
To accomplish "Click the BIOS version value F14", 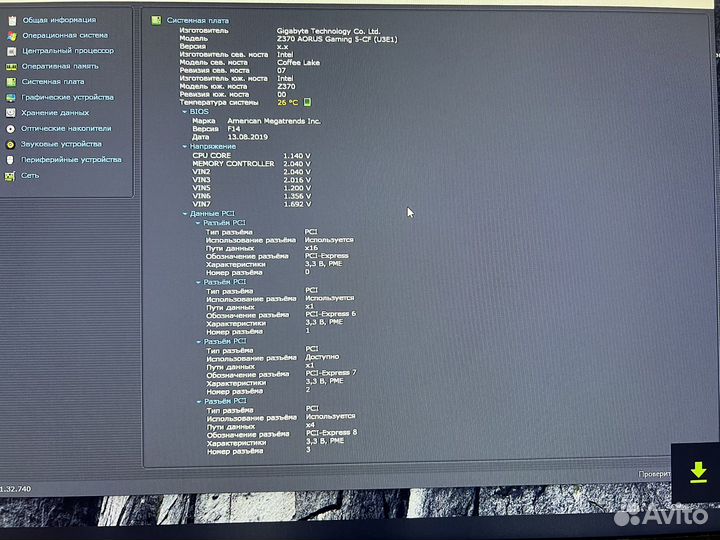I will pos(234,129).
